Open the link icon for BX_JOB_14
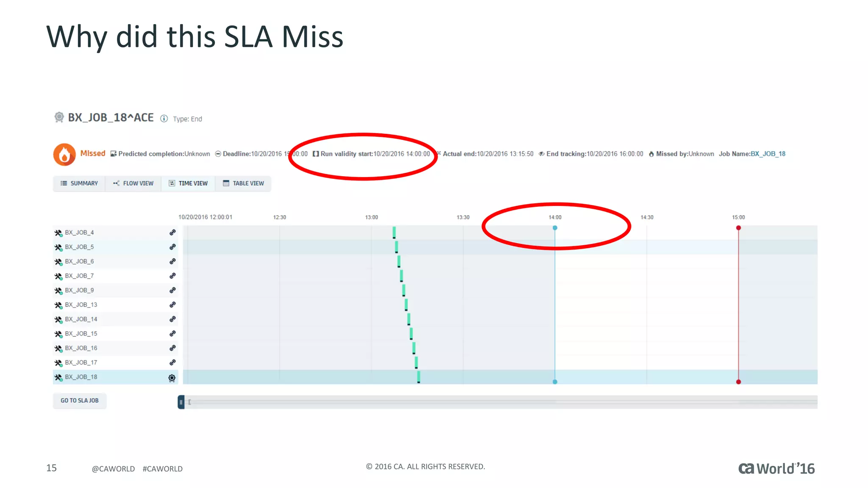The image size is (868, 488). click(172, 319)
